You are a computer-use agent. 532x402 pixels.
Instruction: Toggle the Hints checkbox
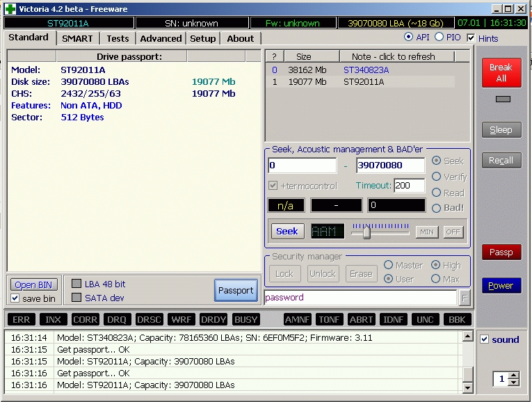point(471,38)
